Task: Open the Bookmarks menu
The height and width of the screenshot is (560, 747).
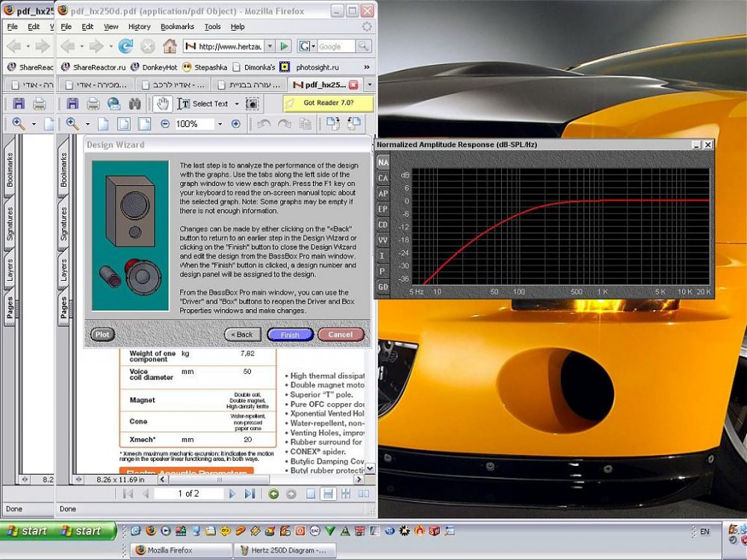Action: (177, 27)
